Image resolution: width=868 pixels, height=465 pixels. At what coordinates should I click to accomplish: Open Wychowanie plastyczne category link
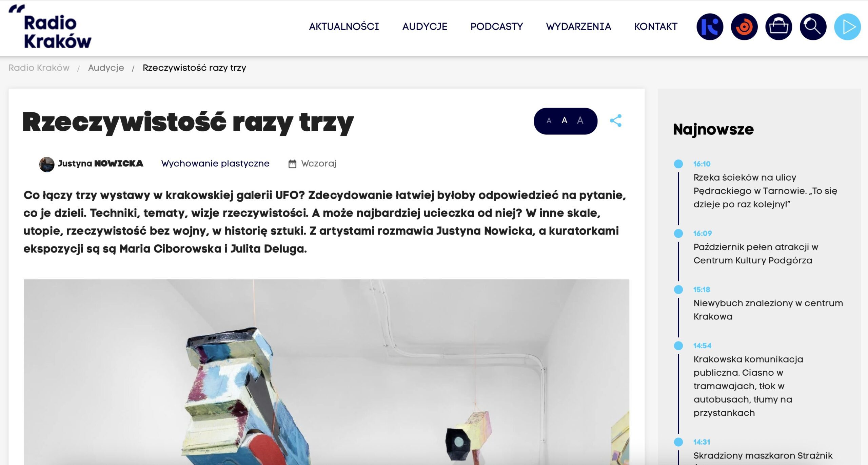pyautogui.click(x=215, y=164)
